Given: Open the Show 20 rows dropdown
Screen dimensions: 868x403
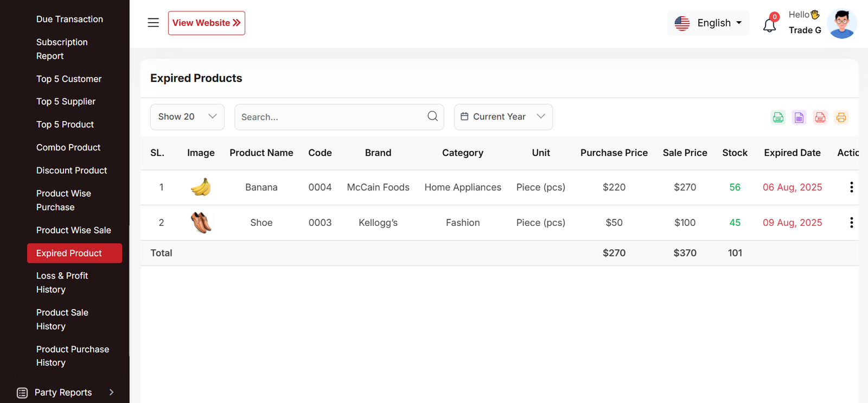Looking at the screenshot, I should point(187,117).
